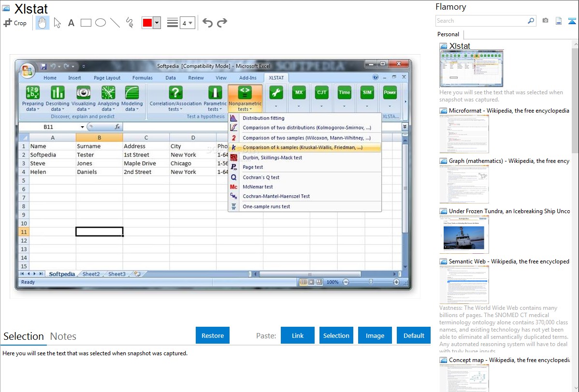
Task: Open the Excel Name Box dropdown arrow
Action: (82, 127)
